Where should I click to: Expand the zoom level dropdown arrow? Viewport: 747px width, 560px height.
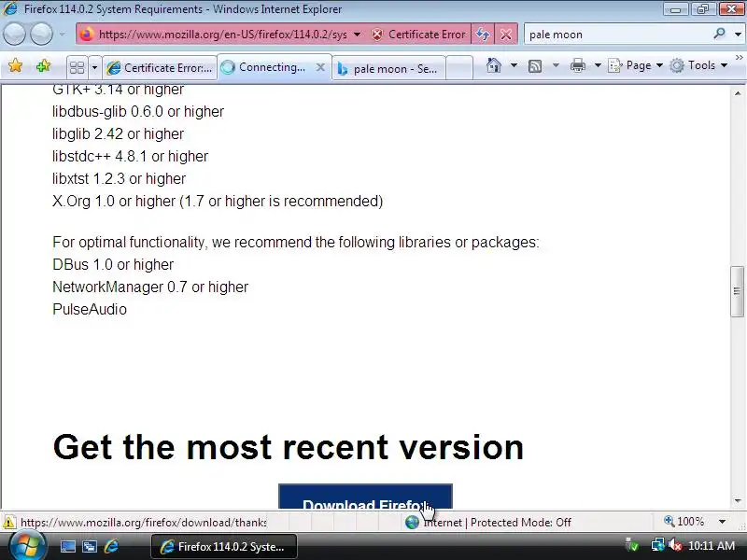pos(722,522)
